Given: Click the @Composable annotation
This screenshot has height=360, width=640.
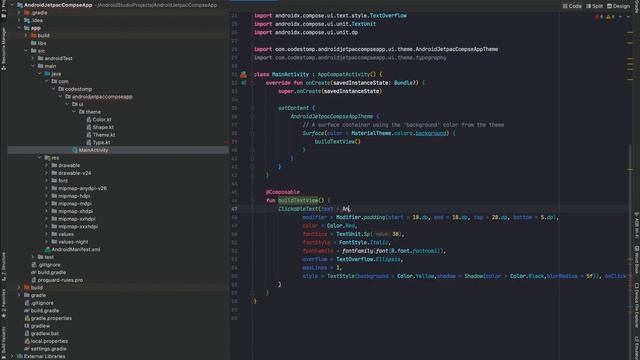Looking at the screenshot, I should click(283, 192).
